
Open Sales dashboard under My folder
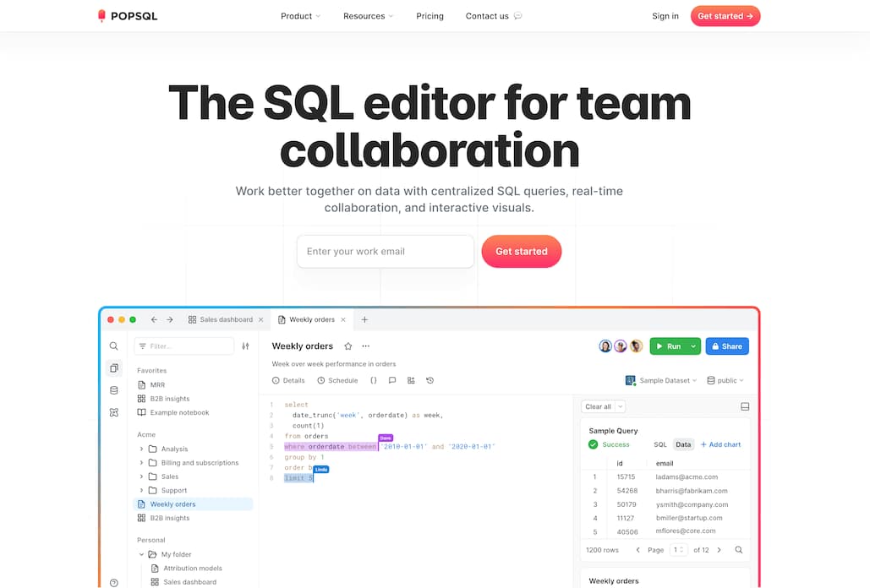click(183, 582)
